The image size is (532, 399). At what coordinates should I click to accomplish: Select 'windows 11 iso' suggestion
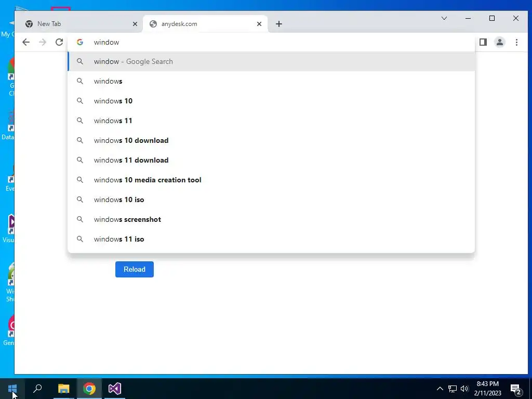pos(271,239)
